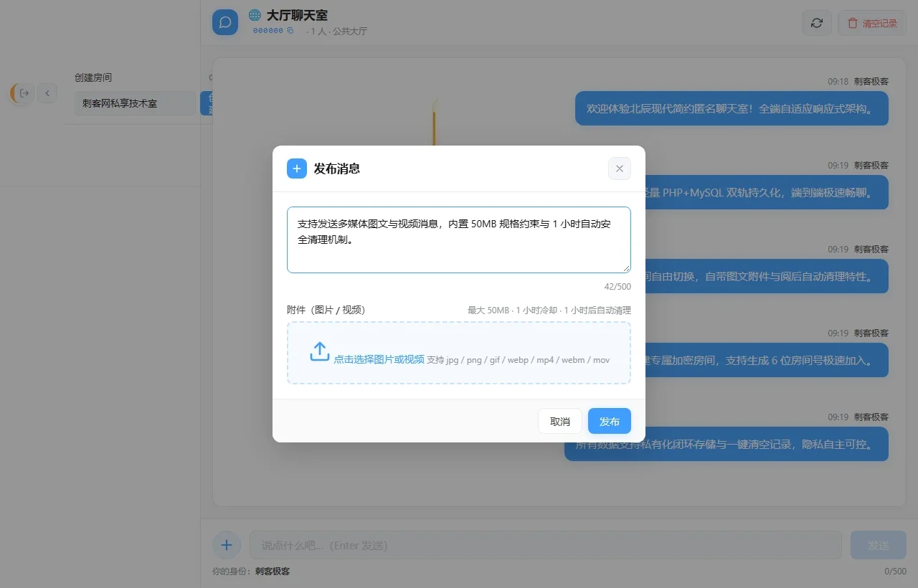This screenshot has width=918, height=588.
Task: Collapse the sidebar using the left chevron button
Action: click(47, 93)
